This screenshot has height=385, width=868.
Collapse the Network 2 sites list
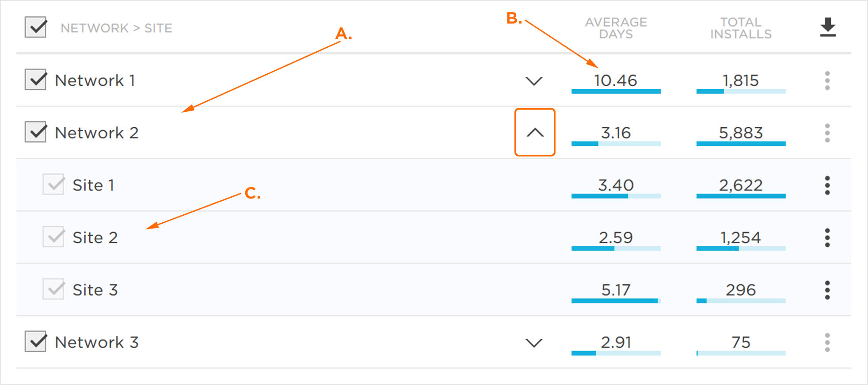tap(535, 133)
